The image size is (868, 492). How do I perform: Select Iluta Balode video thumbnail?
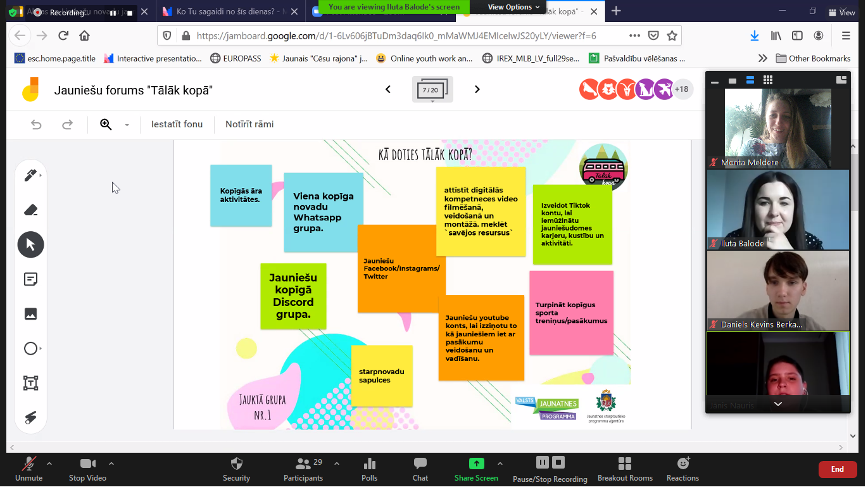point(778,210)
